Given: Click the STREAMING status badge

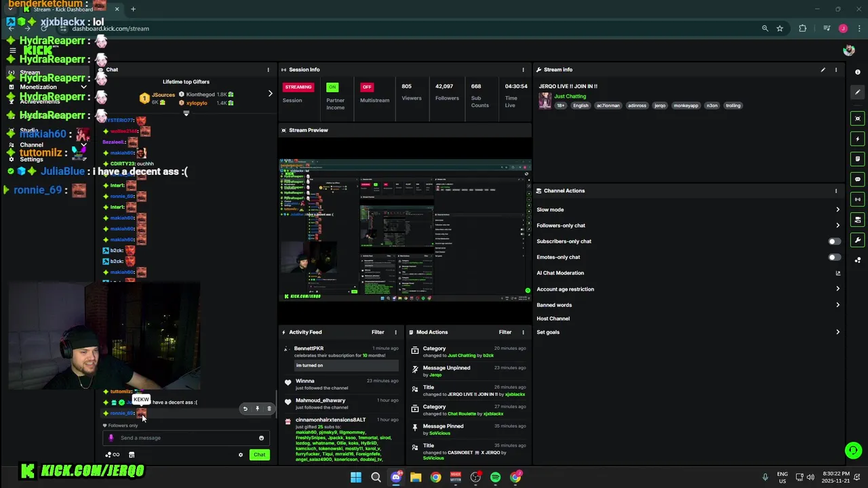Looking at the screenshot, I should 298,87.
